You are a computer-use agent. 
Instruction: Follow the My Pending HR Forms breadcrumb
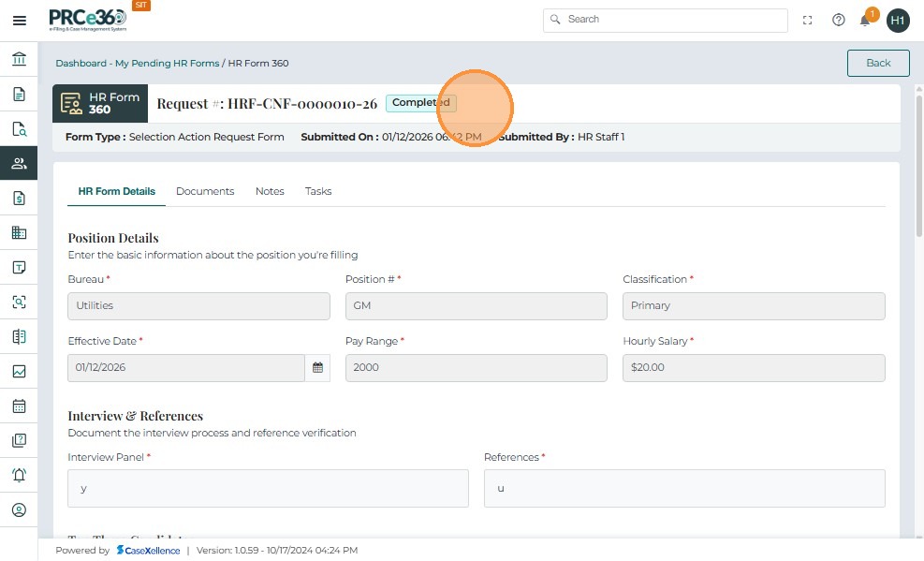pos(167,64)
